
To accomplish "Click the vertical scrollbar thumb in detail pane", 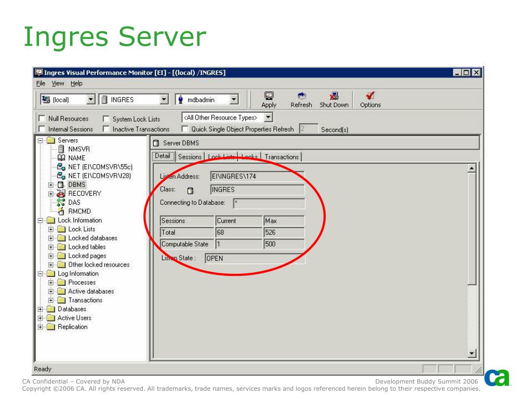I will coord(472,229).
